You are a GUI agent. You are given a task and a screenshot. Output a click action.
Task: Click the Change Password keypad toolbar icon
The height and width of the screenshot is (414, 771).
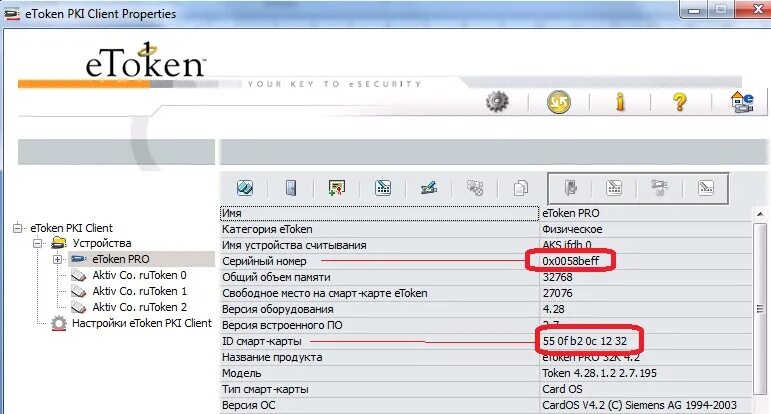[383, 188]
